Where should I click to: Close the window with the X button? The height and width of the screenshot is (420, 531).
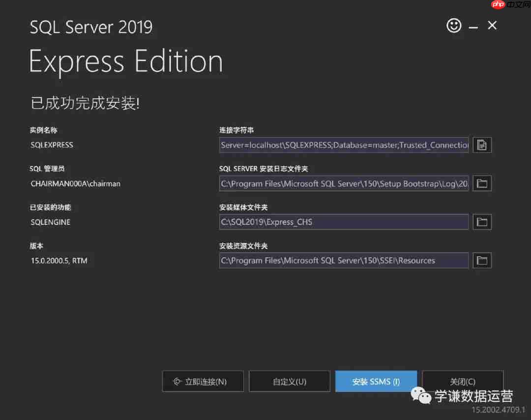492,25
